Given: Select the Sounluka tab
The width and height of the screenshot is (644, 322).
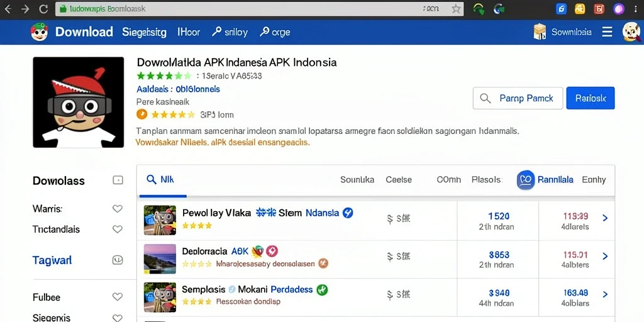Looking at the screenshot, I should (x=357, y=179).
